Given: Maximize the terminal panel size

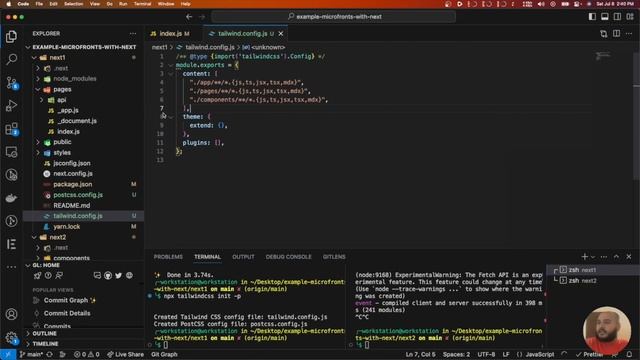Looking at the screenshot, I should 616,256.
